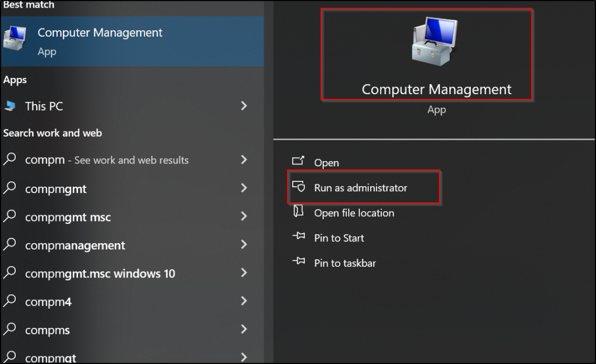
Task: Expand the compmgmt msc search suggestion arrow
Action: pos(244,217)
